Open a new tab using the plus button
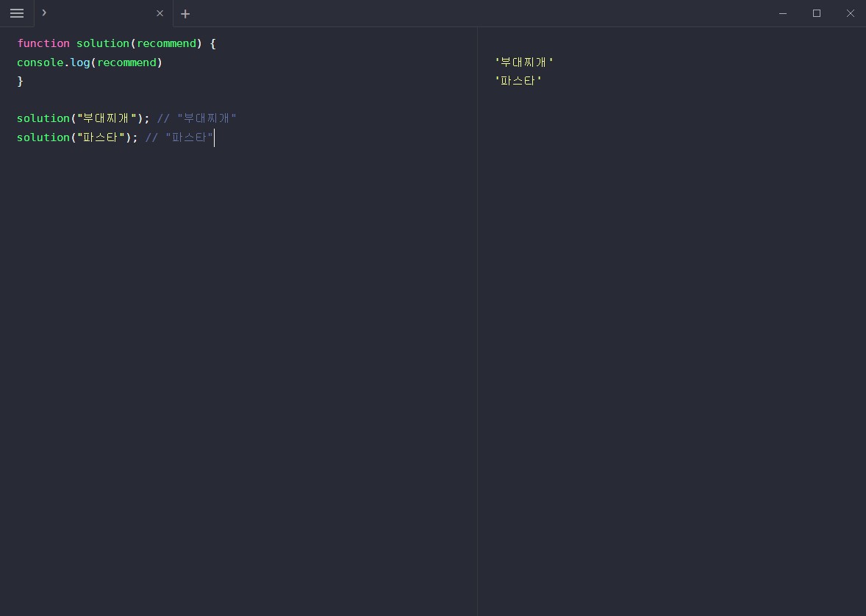The height and width of the screenshot is (616, 866). click(x=185, y=14)
